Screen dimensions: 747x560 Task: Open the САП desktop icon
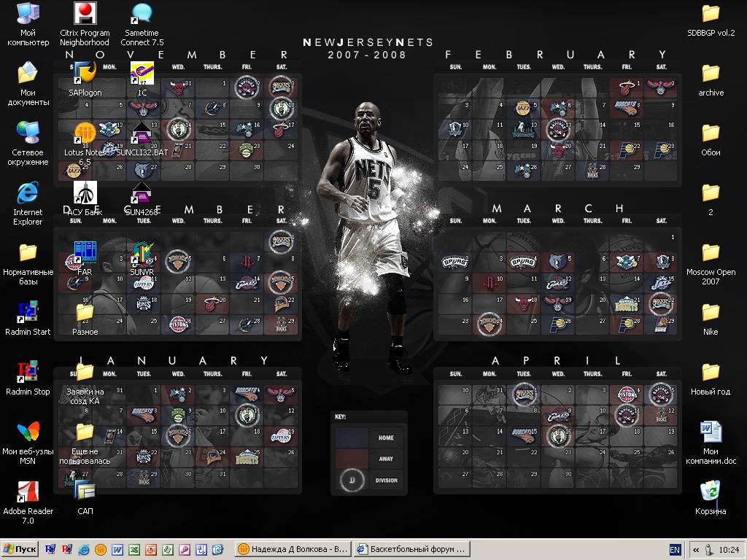click(85, 497)
